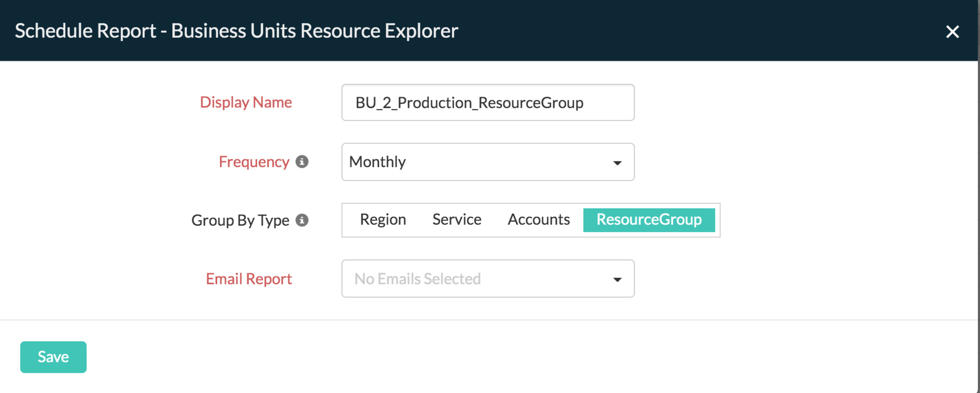Click the BU_2_Production_ResourceGroup text
Viewport: 980px width, 393px height.
(469, 103)
